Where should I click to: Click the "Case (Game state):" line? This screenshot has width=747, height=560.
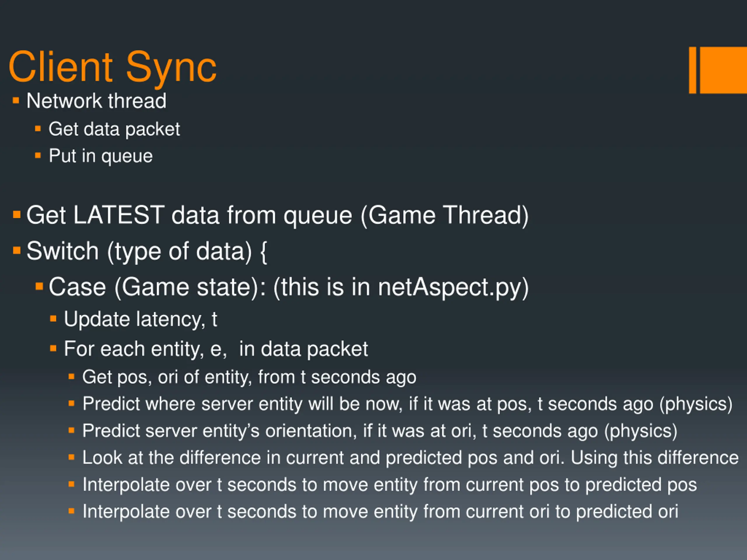tap(288, 287)
